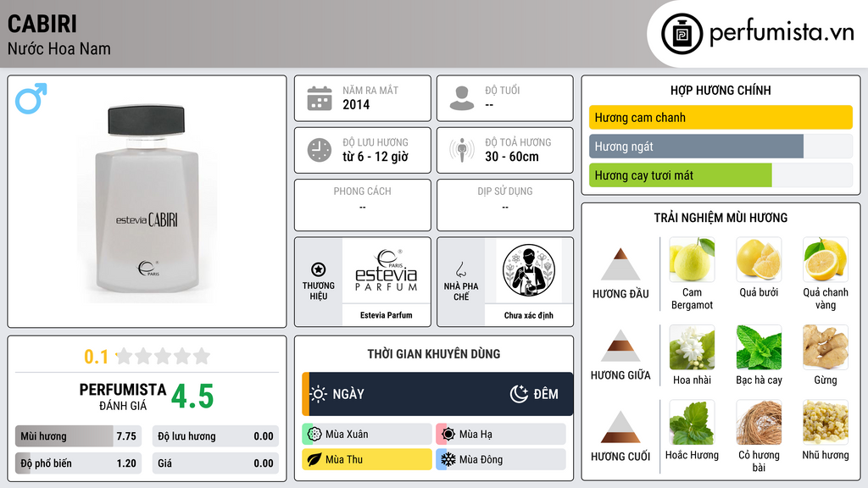Click the Hương cuối pyramid icon

[620, 427]
